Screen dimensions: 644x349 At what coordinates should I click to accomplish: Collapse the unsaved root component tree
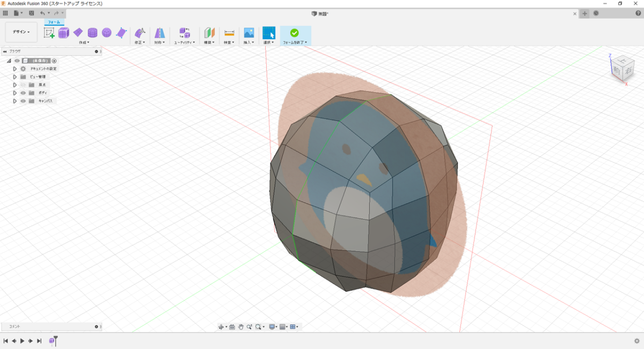[9, 61]
